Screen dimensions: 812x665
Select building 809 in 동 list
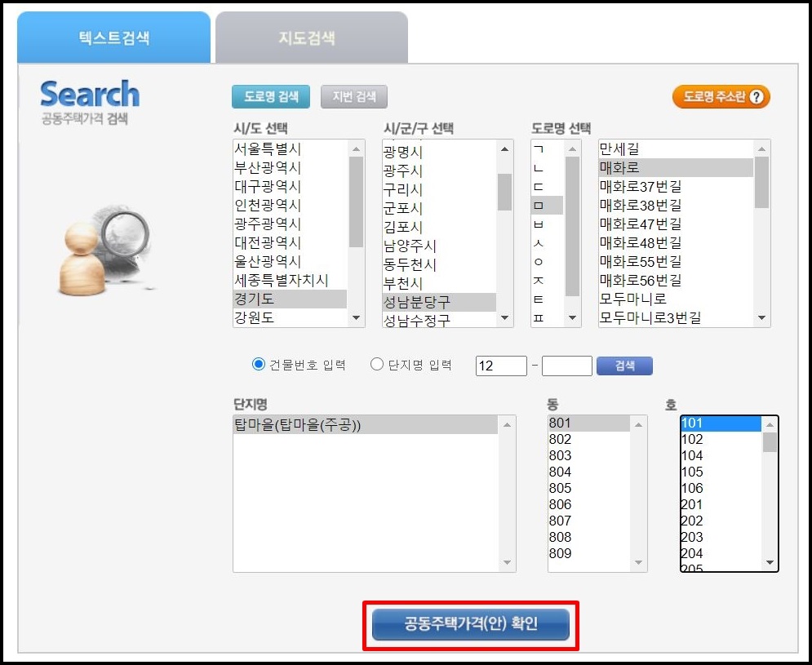tap(589, 554)
